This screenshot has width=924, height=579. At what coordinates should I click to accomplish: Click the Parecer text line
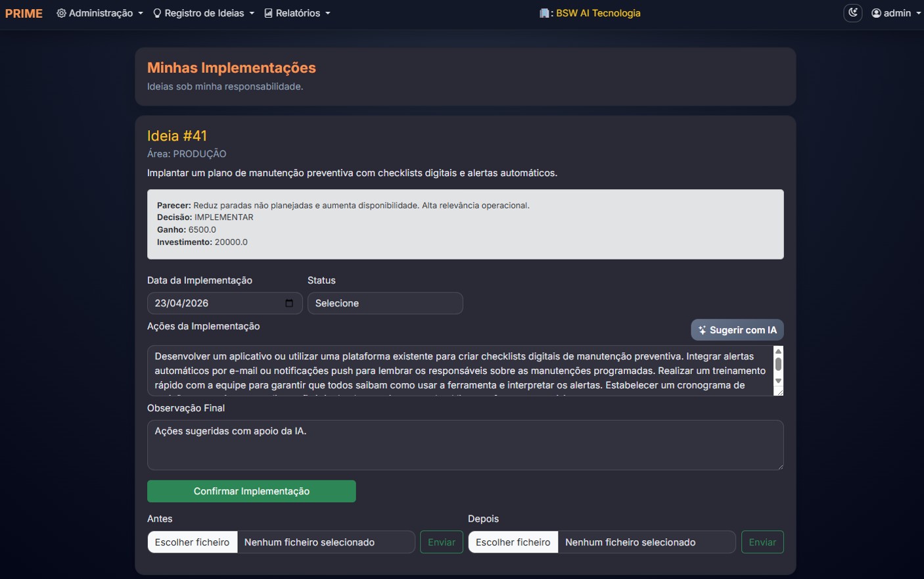pos(343,205)
